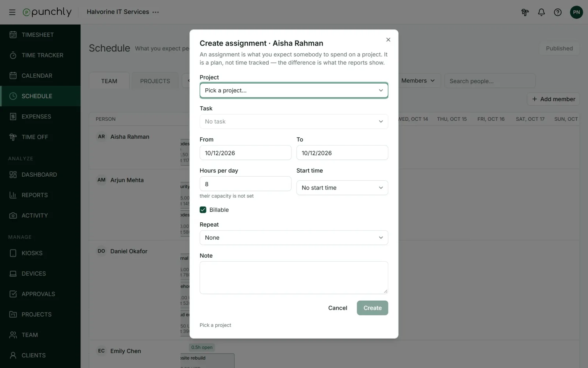Viewport: 588px width, 368px height.
Task: Click the Punchly logo
Action: pos(47,12)
